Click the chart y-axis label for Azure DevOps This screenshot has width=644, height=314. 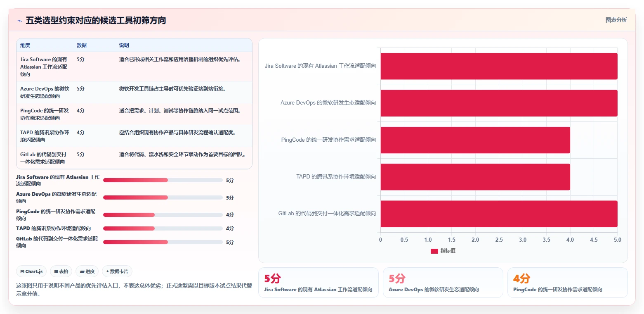tap(328, 103)
